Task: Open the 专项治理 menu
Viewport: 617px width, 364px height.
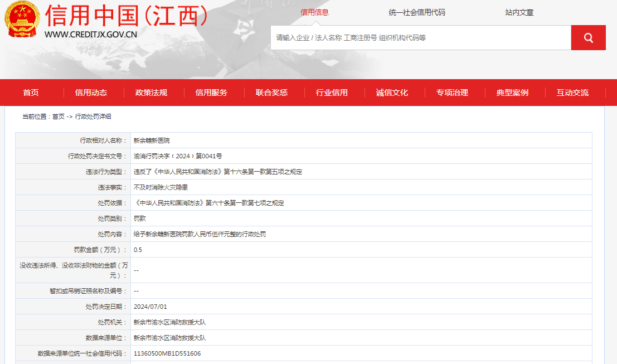Action: click(x=452, y=93)
